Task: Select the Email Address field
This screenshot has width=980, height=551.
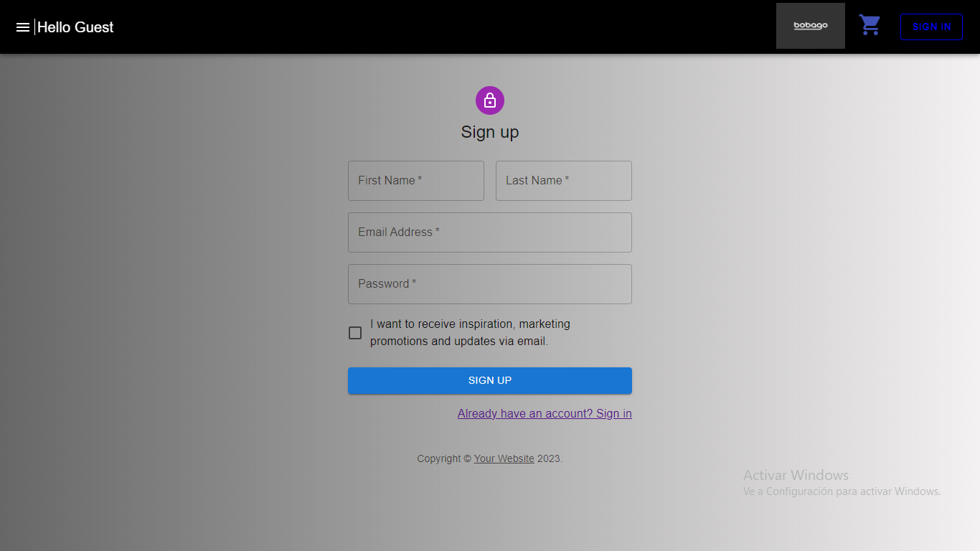Action: tap(490, 232)
